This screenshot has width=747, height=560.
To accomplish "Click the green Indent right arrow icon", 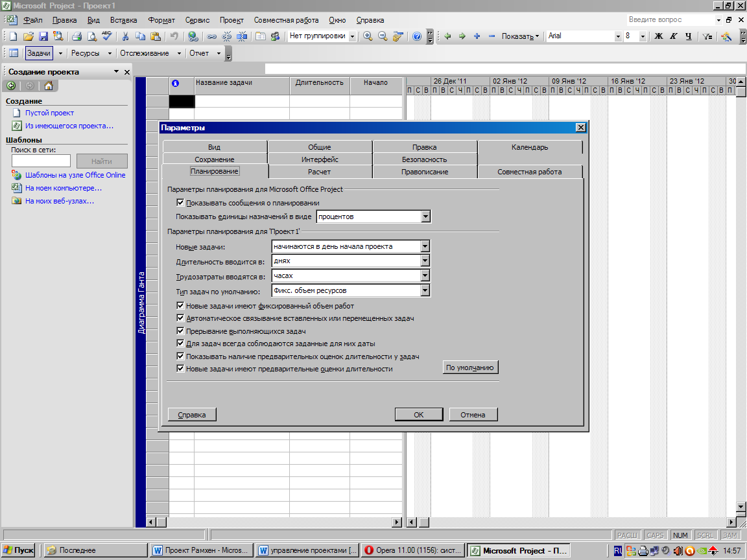I will [462, 36].
